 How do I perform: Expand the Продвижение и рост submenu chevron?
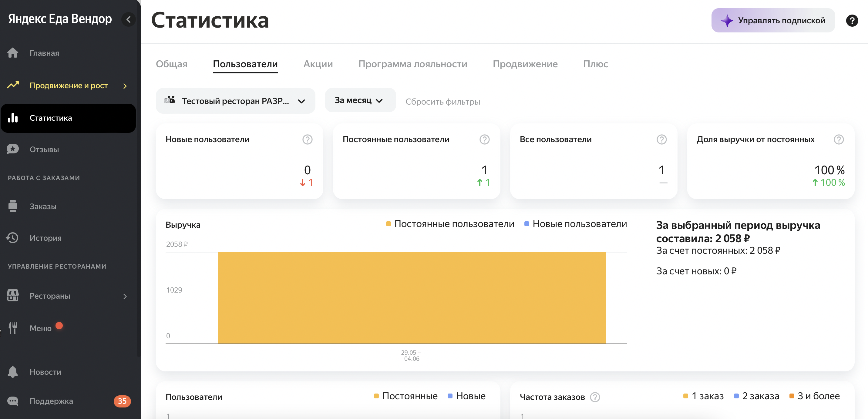[x=125, y=86]
